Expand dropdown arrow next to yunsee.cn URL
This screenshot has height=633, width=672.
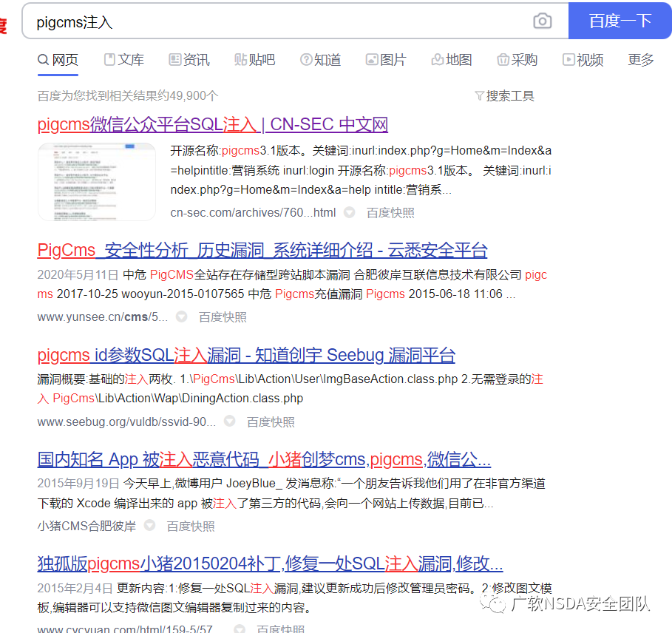[x=182, y=316]
